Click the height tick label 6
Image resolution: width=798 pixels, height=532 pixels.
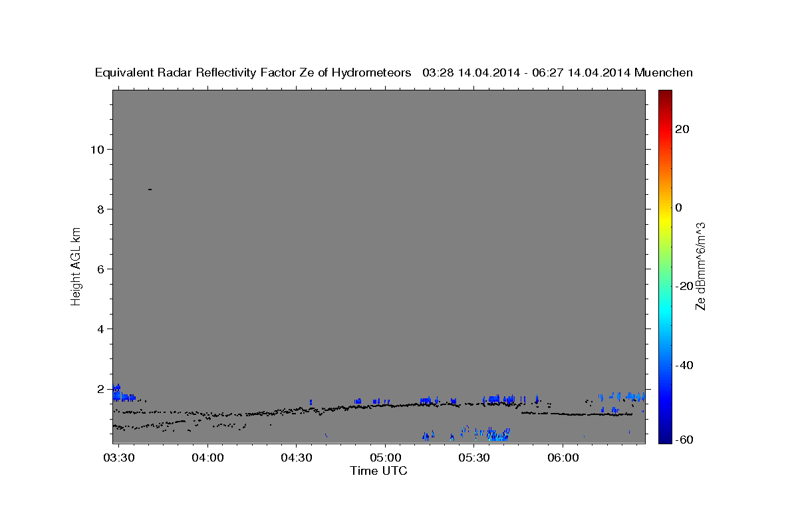click(99, 269)
